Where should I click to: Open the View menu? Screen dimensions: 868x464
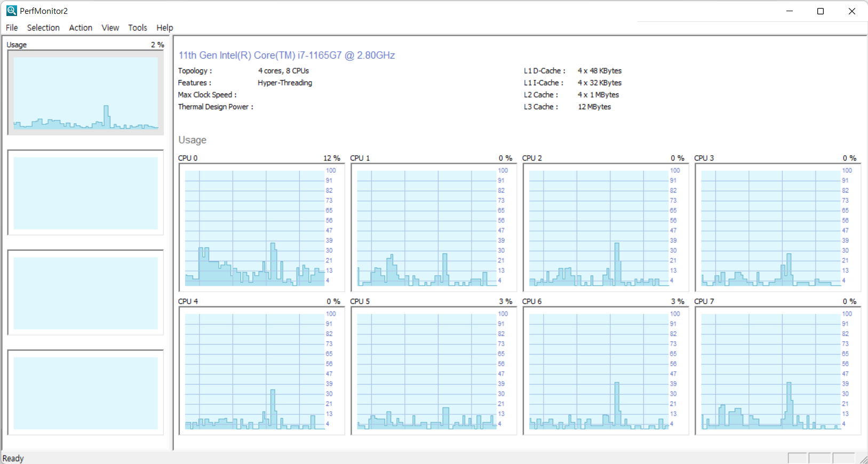tap(110, 28)
